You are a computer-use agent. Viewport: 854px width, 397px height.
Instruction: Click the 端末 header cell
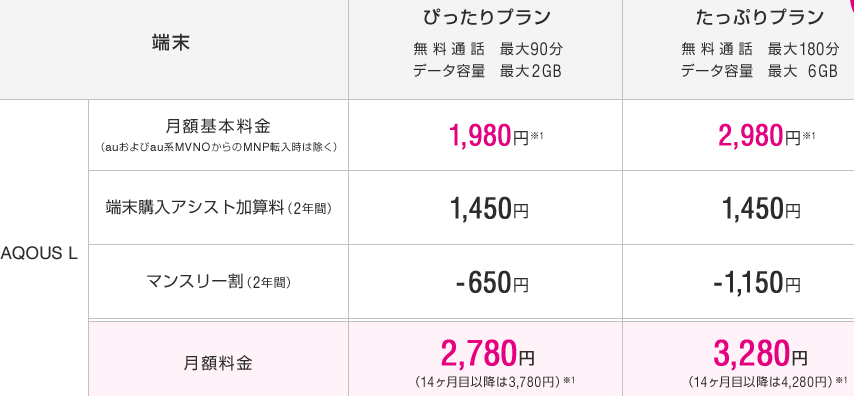pyautogui.click(x=171, y=43)
